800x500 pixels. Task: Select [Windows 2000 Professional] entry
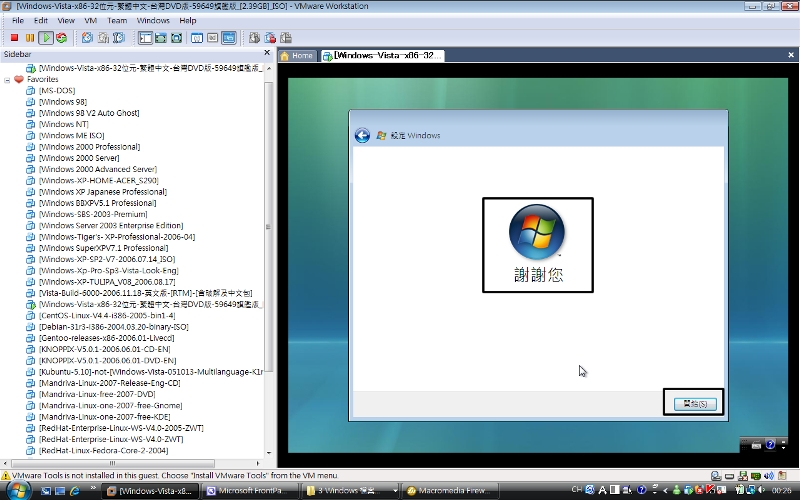[90, 146]
